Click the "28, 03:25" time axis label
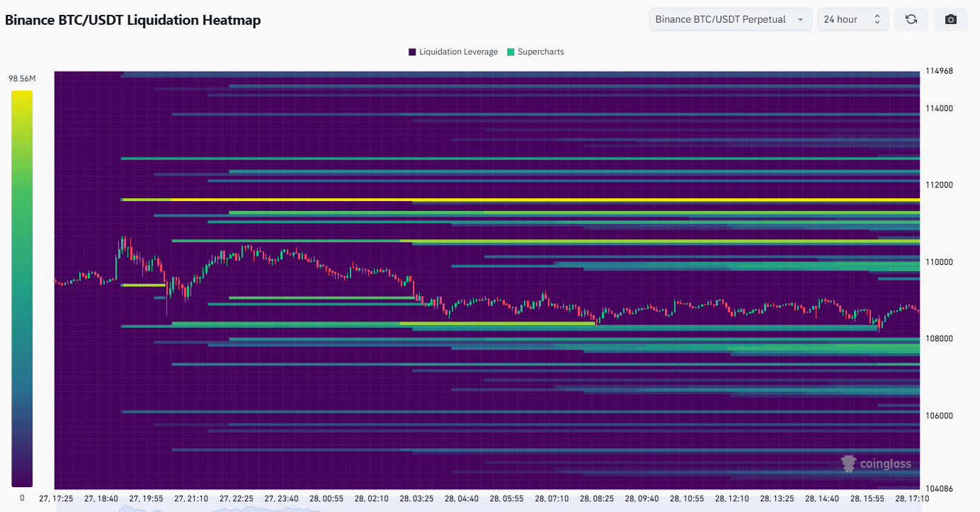This screenshot has height=512, width=980. 417,499
